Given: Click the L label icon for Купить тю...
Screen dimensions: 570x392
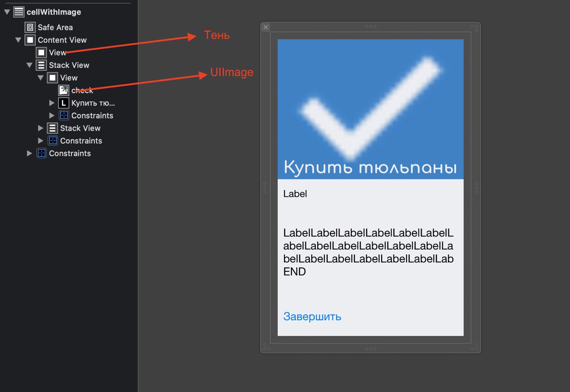Looking at the screenshot, I should click(x=64, y=103).
